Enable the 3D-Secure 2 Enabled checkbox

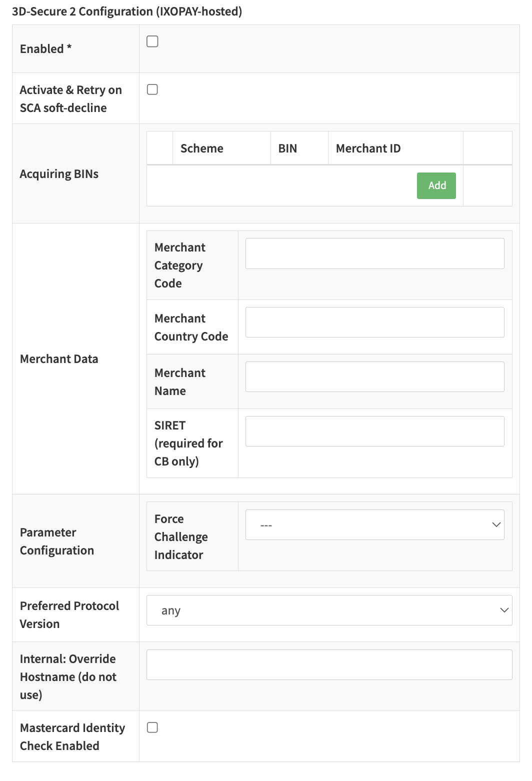(152, 41)
